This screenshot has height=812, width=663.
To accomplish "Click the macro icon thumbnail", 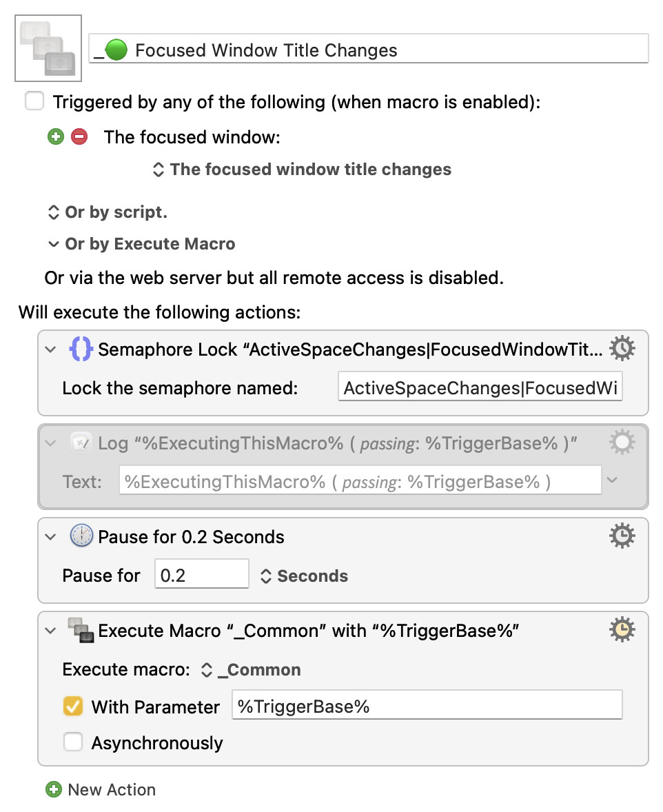I will pyautogui.click(x=48, y=48).
